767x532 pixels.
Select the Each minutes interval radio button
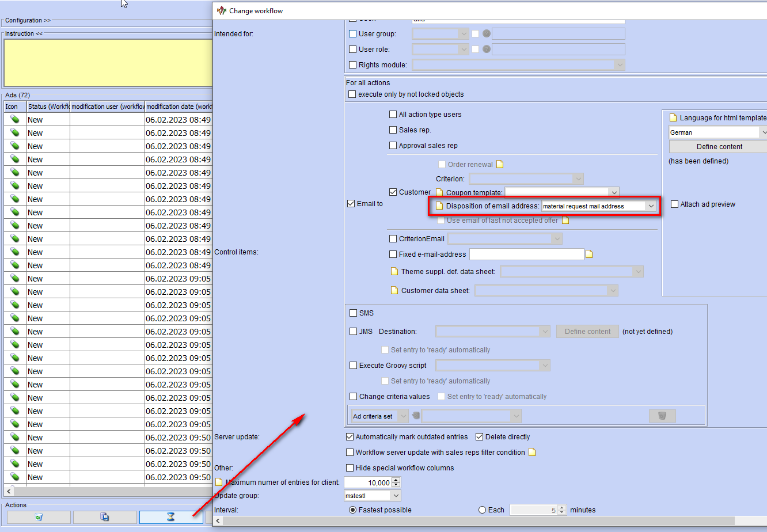tap(483, 510)
